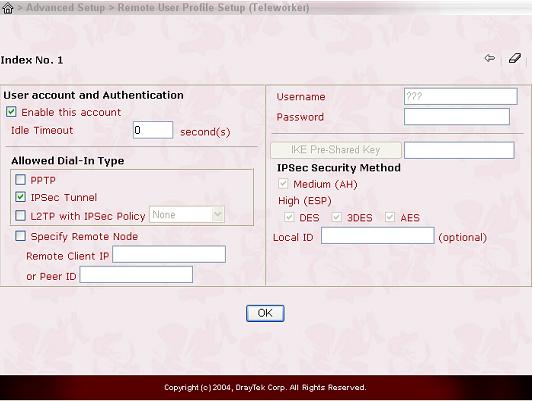Click the OK button
533x401 pixels.
click(265, 313)
